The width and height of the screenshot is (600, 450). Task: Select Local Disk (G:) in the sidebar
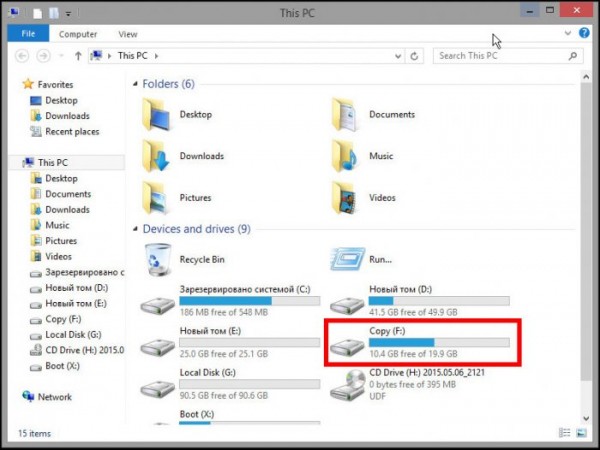73,335
